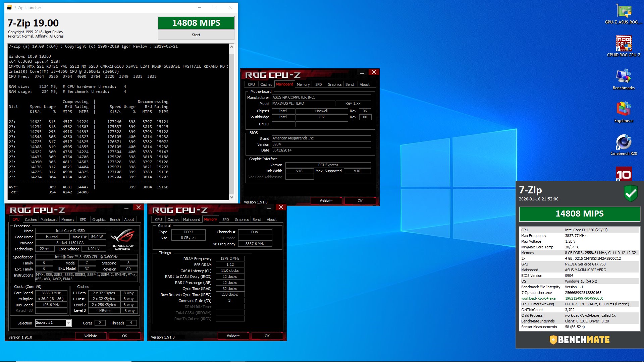Click the Core Voltage 1.201 V field
This screenshot has width=644, height=362.
point(93,249)
